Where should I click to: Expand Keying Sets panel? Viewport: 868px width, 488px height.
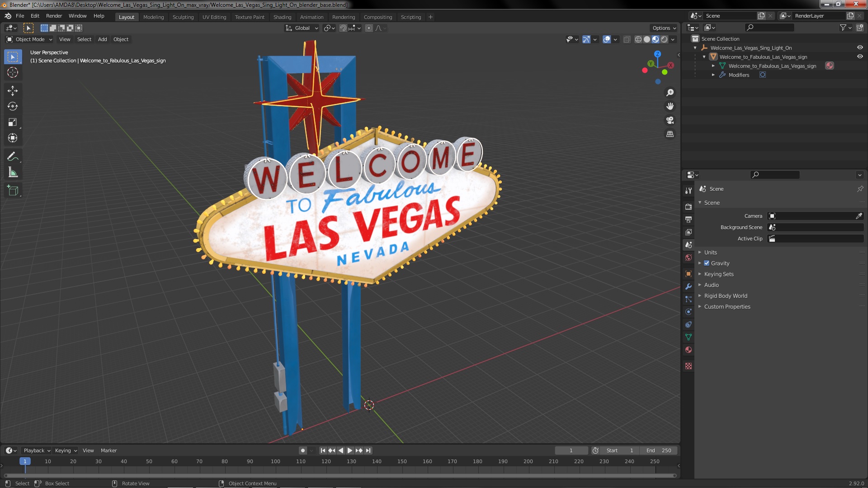(718, 274)
